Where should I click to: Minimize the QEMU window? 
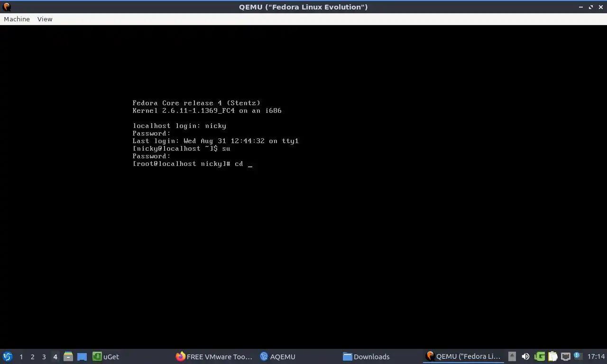(x=581, y=7)
